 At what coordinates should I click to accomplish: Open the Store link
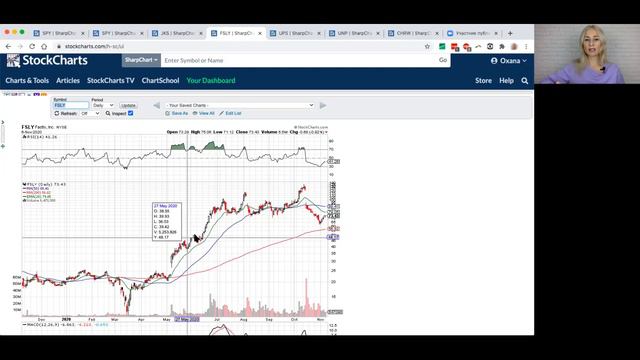pyautogui.click(x=483, y=80)
